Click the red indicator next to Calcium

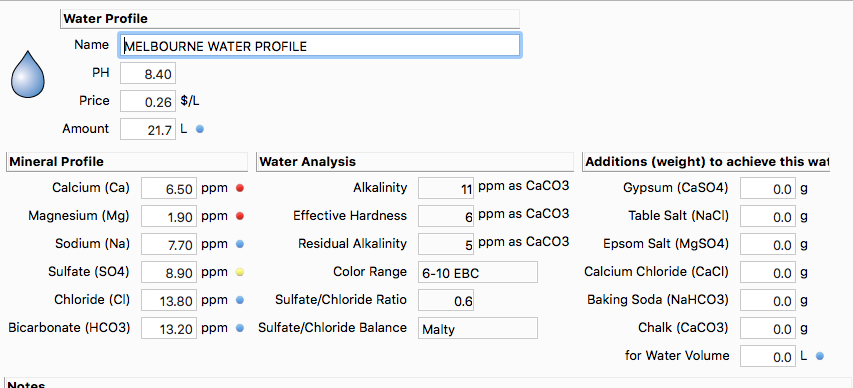(x=239, y=188)
